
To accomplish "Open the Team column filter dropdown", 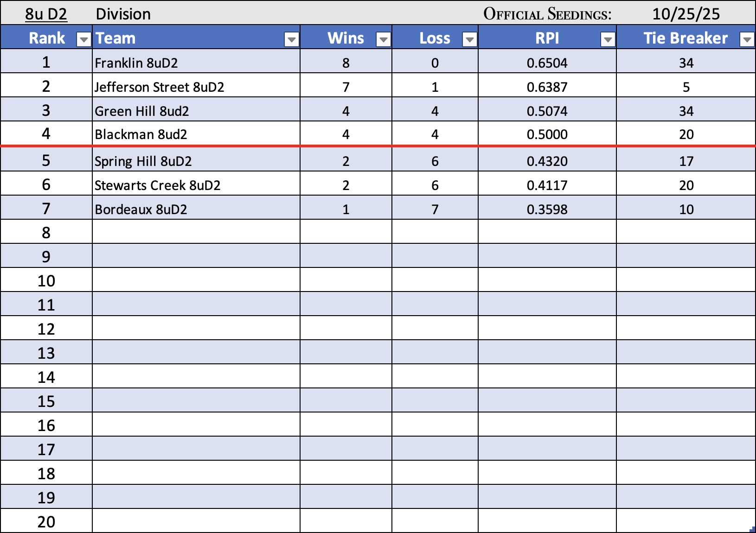I will pos(291,40).
